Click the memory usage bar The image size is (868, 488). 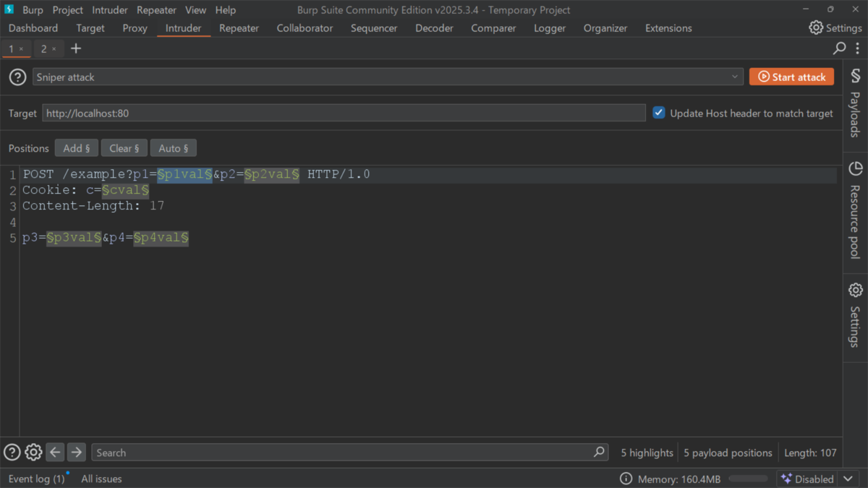coord(748,479)
